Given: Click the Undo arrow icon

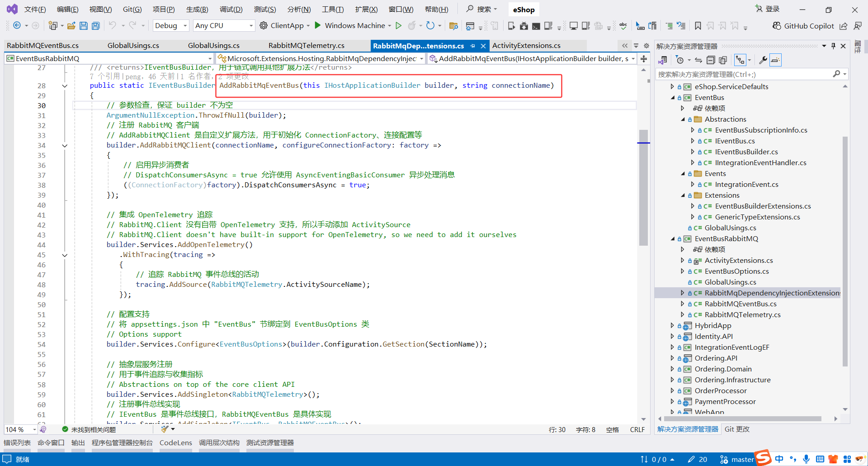Looking at the screenshot, I should (x=112, y=26).
